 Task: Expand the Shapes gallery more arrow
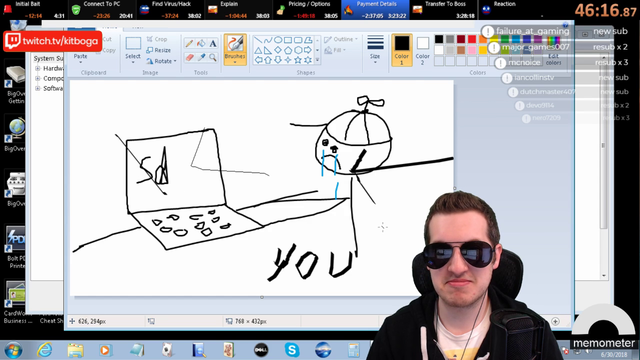point(317,60)
